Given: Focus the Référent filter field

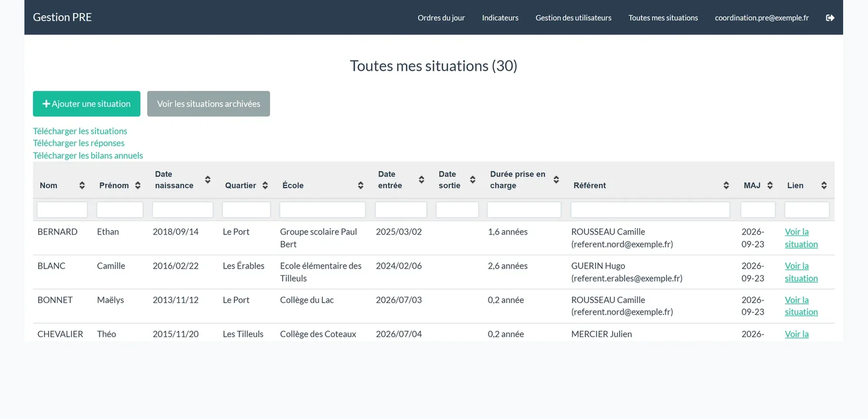Looking at the screenshot, I should (650, 210).
